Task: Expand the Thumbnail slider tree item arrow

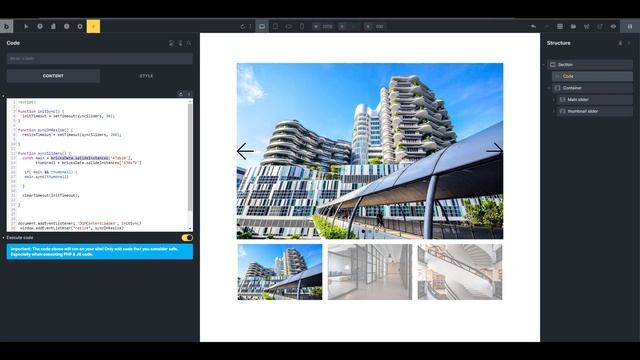Action: pyautogui.click(x=554, y=111)
